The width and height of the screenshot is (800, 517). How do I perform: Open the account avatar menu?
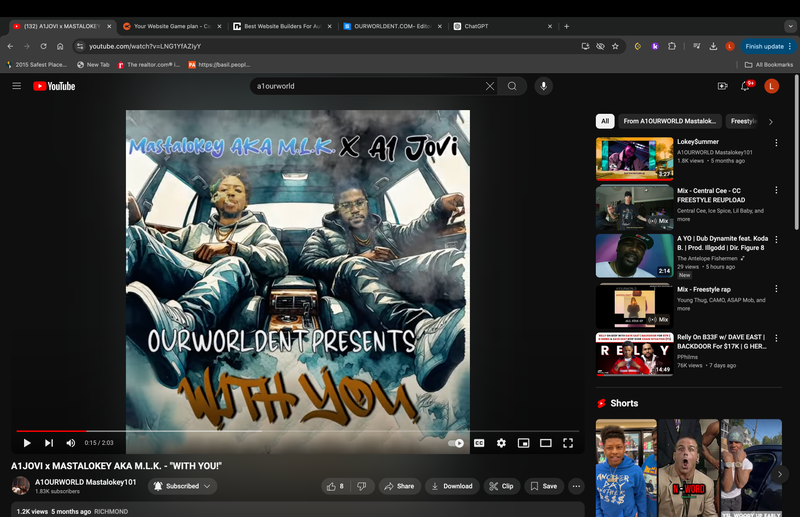(x=771, y=86)
